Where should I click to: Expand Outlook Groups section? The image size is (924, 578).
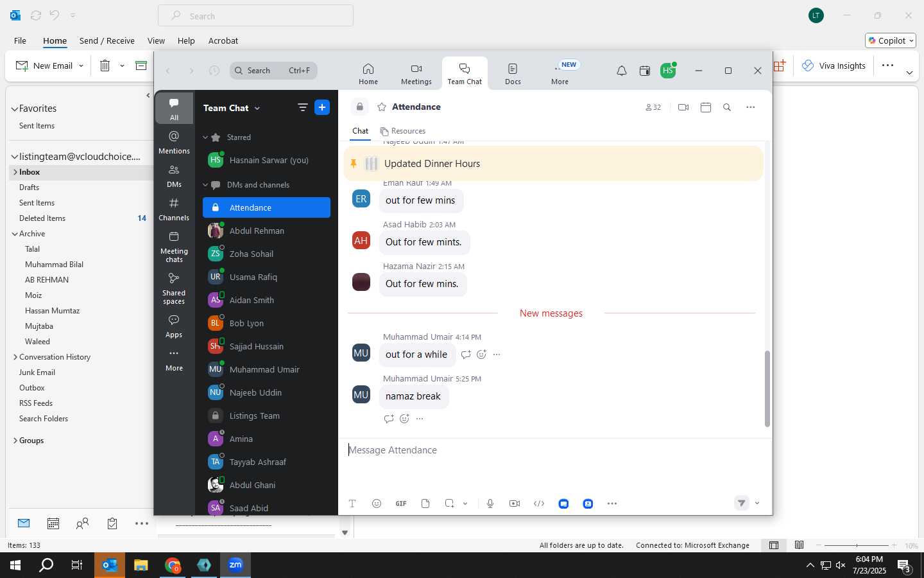coord(15,441)
